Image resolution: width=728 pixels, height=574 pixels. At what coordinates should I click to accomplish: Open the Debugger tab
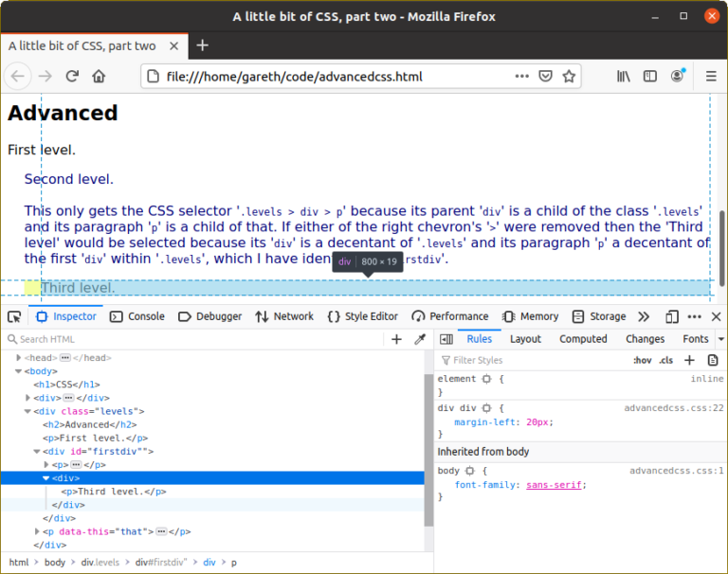click(x=209, y=316)
